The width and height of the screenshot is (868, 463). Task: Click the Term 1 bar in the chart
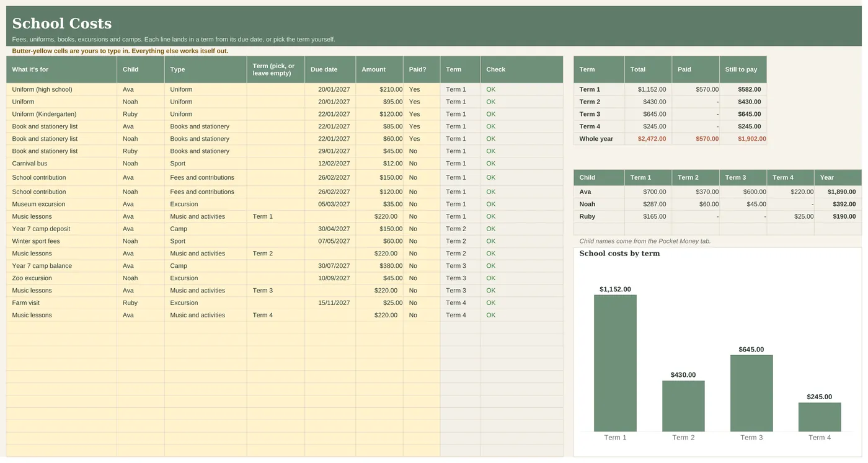tap(615, 363)
